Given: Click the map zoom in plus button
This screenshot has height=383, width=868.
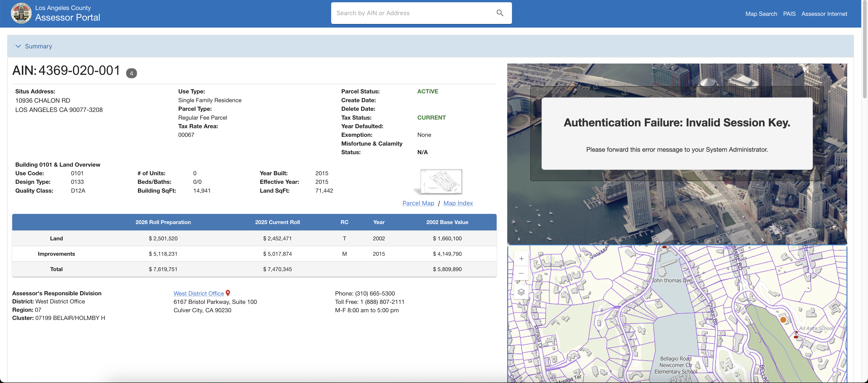Looking at the screenshot, I should click(521, 259).
